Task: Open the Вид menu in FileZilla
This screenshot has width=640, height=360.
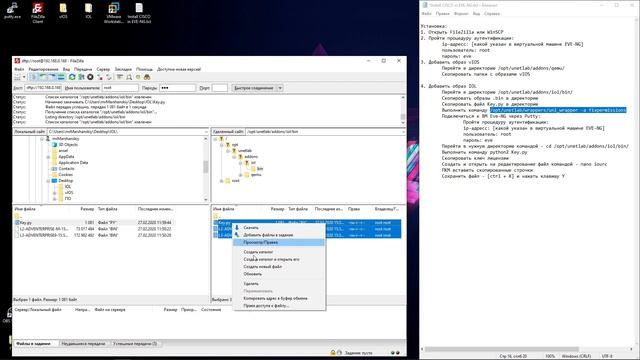Action: coord(66,69)
